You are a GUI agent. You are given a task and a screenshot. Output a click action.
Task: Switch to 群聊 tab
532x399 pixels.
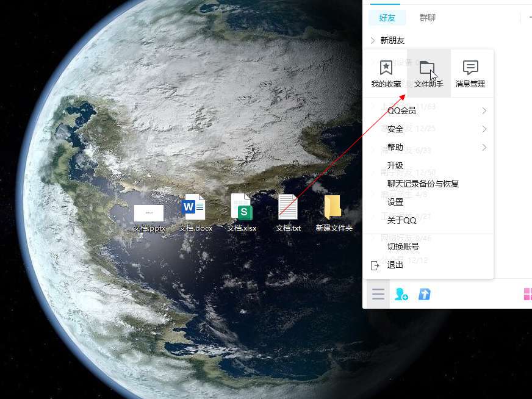tap(428, 18)
